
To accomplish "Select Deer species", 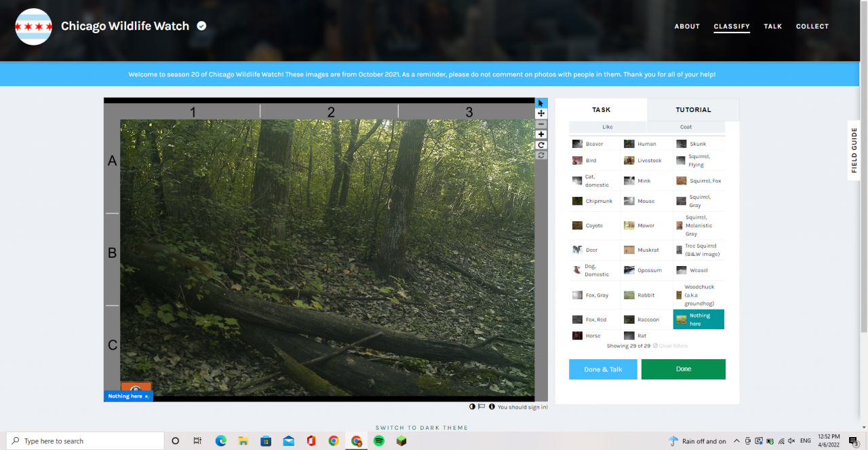I will 595,250.
